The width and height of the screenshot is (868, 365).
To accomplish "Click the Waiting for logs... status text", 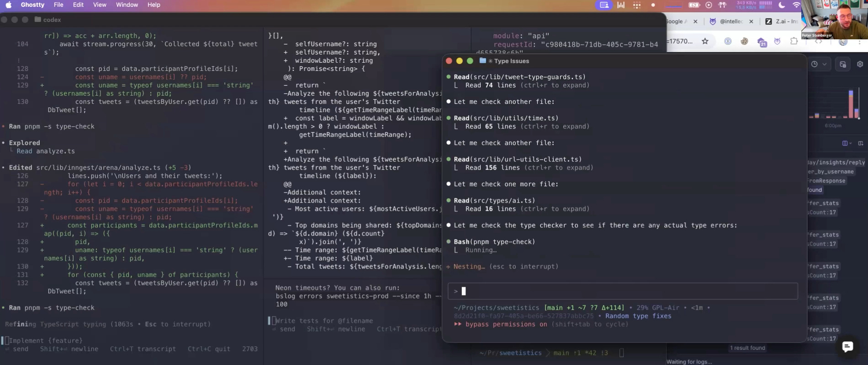I will click(x=689, y=362).
